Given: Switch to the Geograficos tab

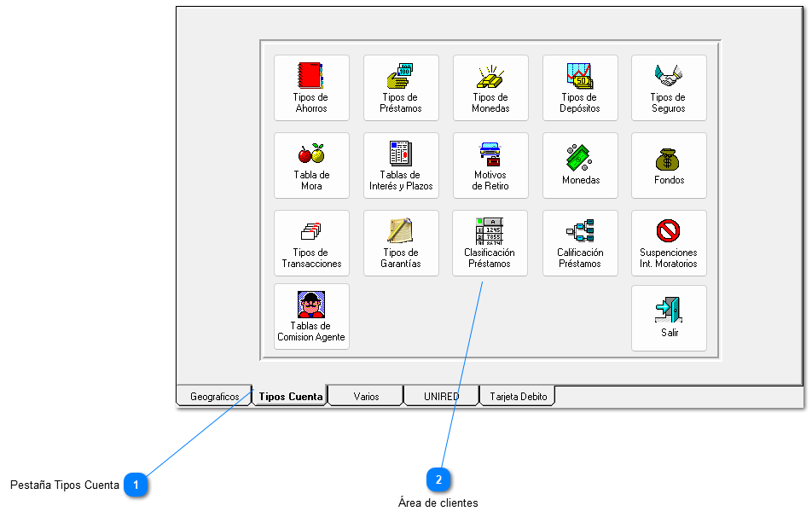Looking at the screenshot, I should tap(214, 397).
